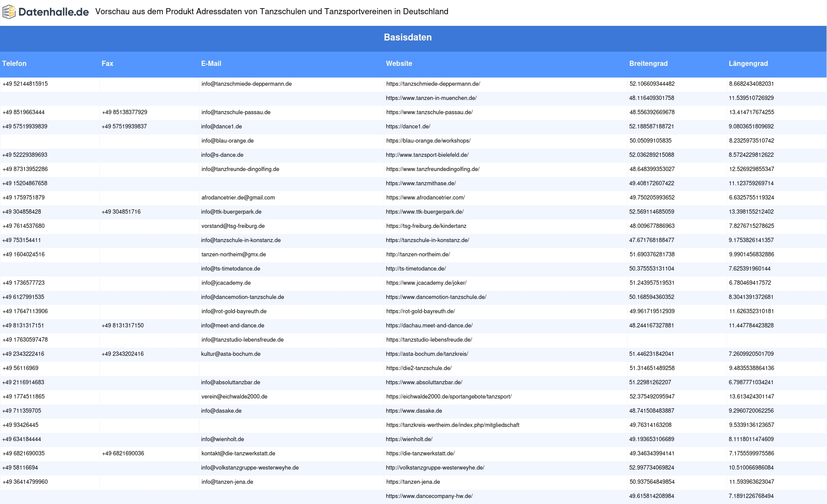Select phone number +49 36414799960
Screen dimensions: 827x504
coord(25,482)
